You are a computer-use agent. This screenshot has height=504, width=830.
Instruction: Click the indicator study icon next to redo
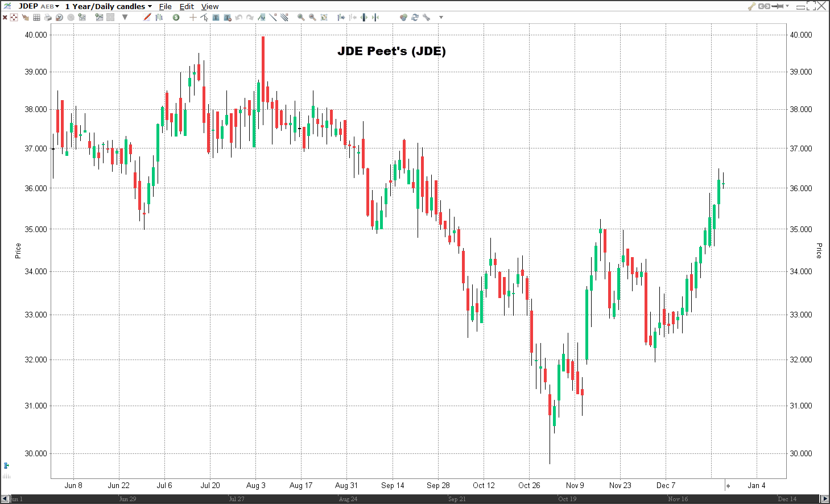point(262,18)
